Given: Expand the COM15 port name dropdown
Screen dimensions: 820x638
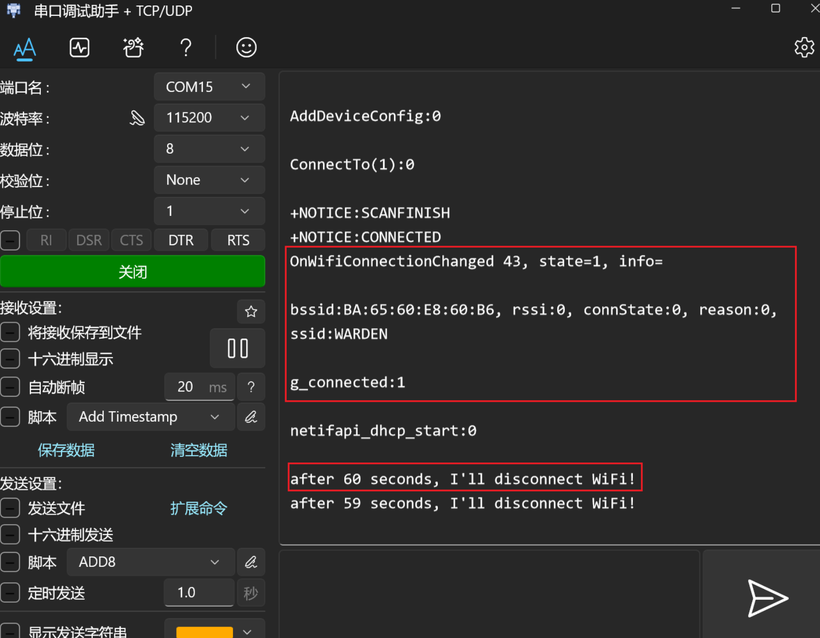Looking at the screenshot, I should pos(209,87).
